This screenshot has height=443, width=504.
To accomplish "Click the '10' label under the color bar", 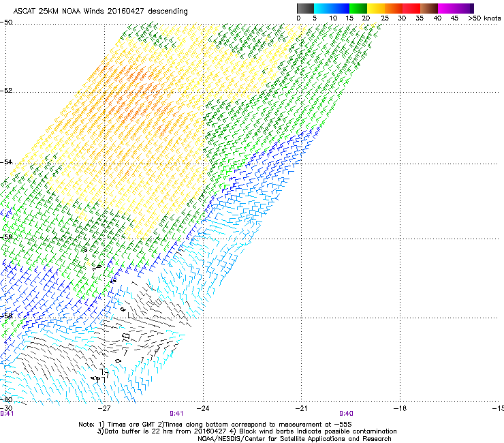I will [333, 18].
